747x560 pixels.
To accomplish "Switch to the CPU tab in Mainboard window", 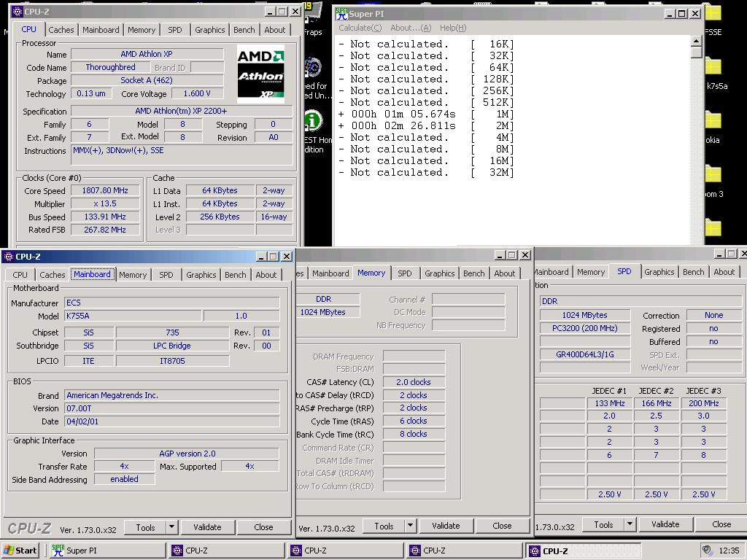I will [20, 275].
